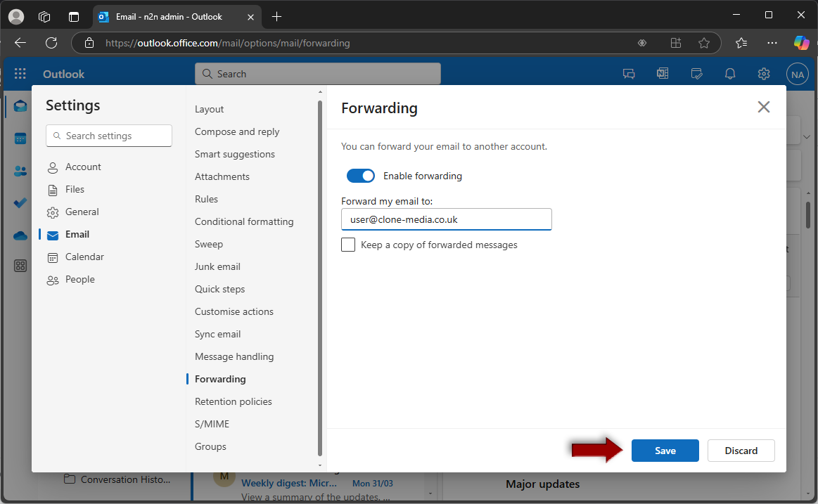Click the browser address bar URL
818x504 pixels.
point(227,43)
